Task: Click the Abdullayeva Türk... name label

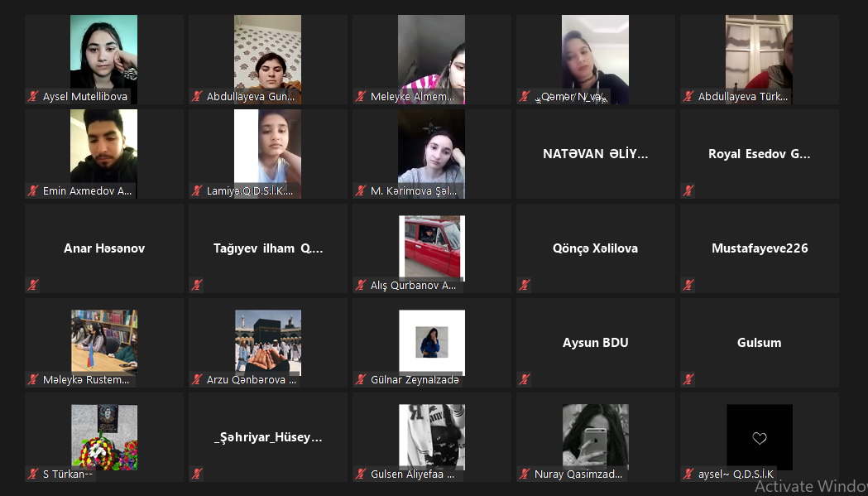Action: [742, 96]
